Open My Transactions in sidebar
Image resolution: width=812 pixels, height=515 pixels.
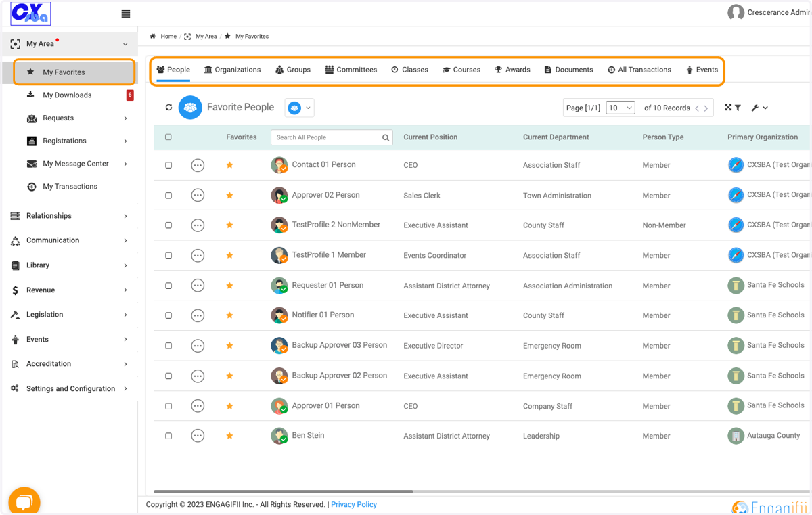click(70, 187)
